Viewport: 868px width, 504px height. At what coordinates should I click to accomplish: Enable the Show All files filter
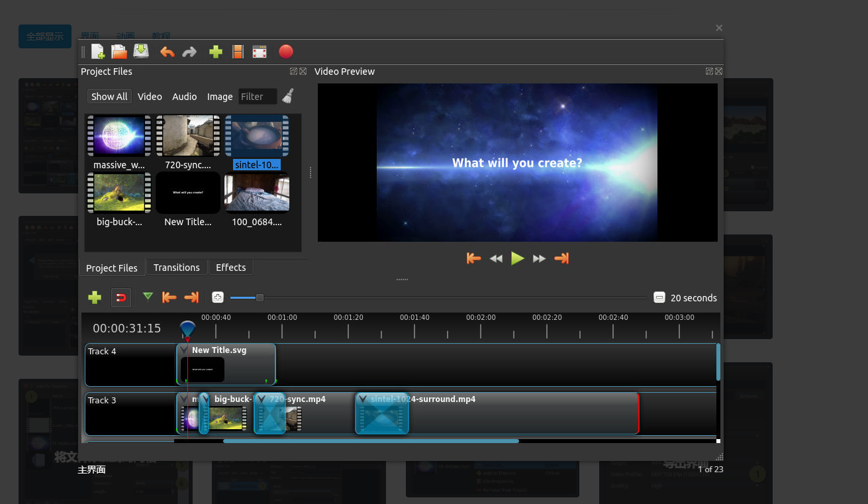(109, 97)
